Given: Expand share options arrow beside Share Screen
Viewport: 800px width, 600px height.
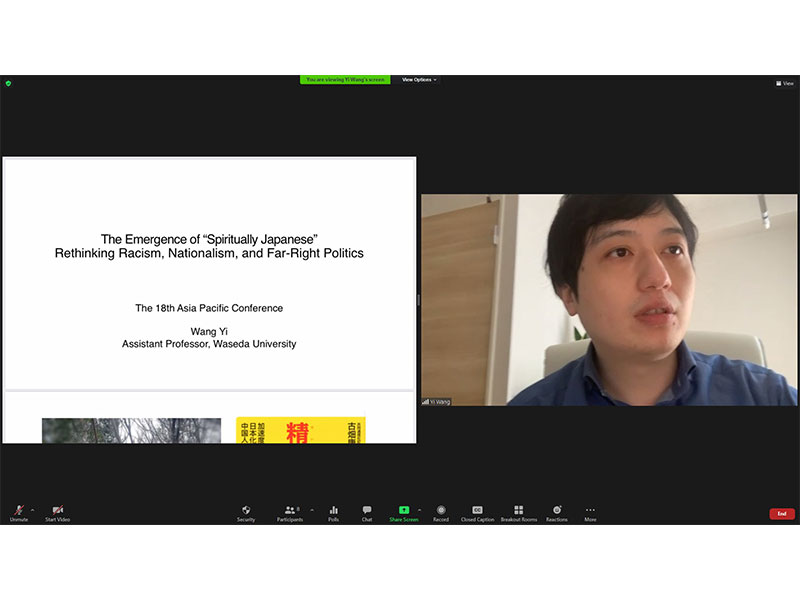Looking at the screenshot, I should [x=420, y=509].
